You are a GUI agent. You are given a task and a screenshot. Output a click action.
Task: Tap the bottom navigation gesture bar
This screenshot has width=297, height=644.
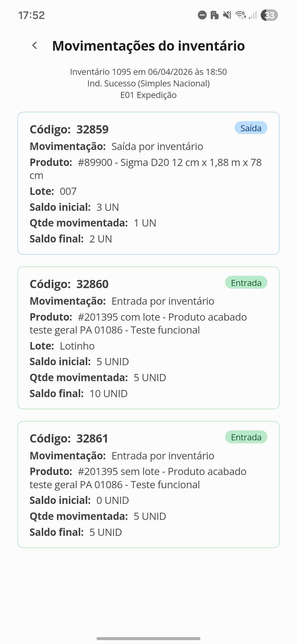pyautogui.click(x=148, y=638)
